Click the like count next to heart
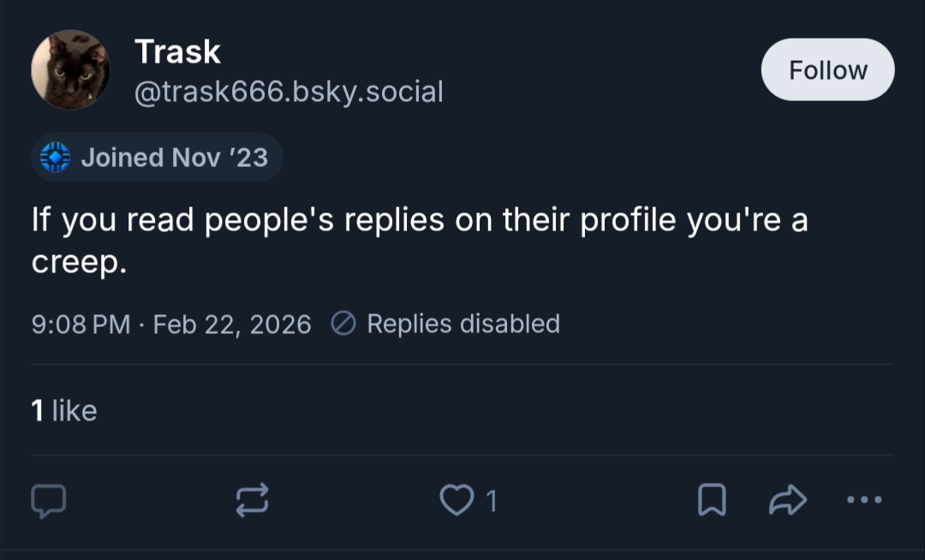Viewport: 925px width, 560px height. (x=492, y=502)
